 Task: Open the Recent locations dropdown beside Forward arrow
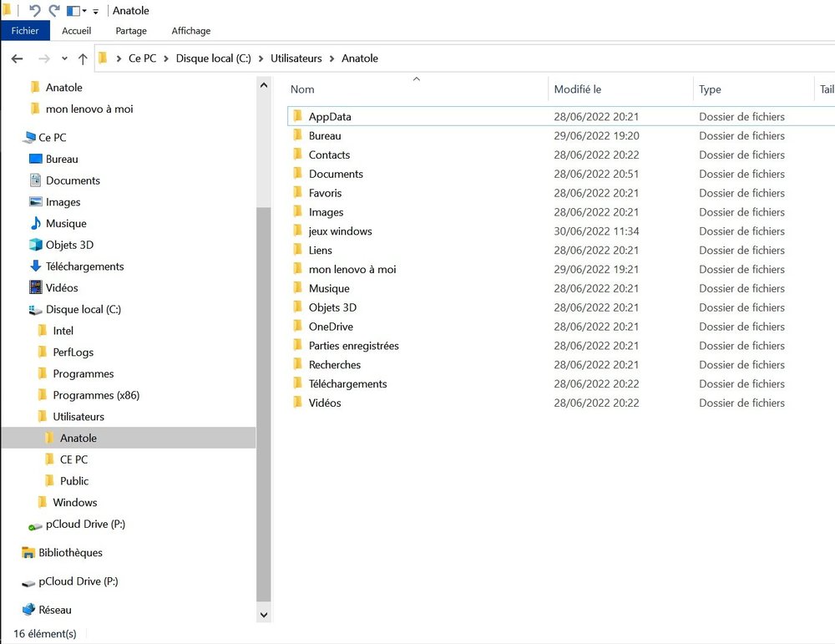64,58
